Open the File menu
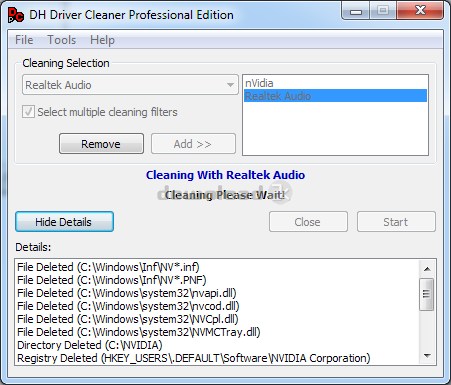Image resolution: width=451 pixels, height=385 pixels. click(24, 40)
